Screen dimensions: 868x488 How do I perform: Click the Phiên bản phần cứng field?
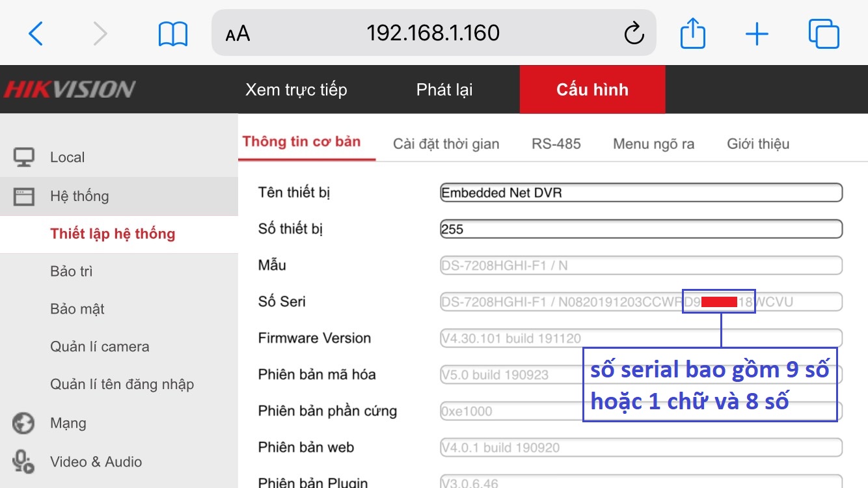[641, 411]
